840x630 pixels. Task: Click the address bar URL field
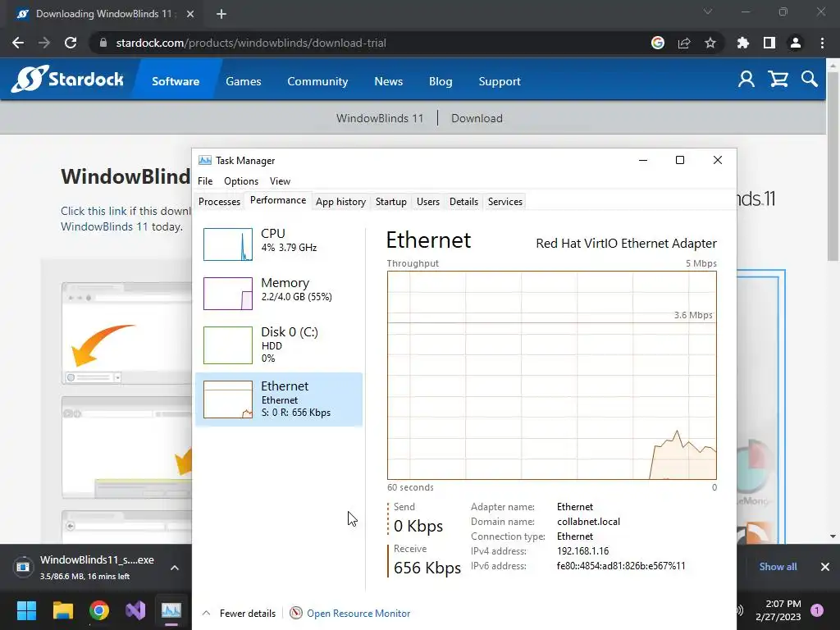tap(370, 43)
